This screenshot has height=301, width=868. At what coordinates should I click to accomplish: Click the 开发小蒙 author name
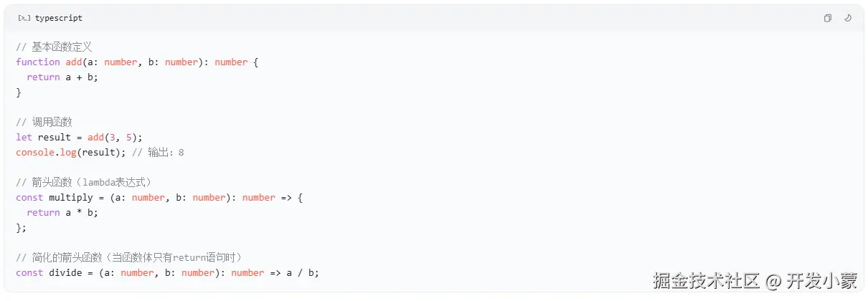click(x=821, y=281)
